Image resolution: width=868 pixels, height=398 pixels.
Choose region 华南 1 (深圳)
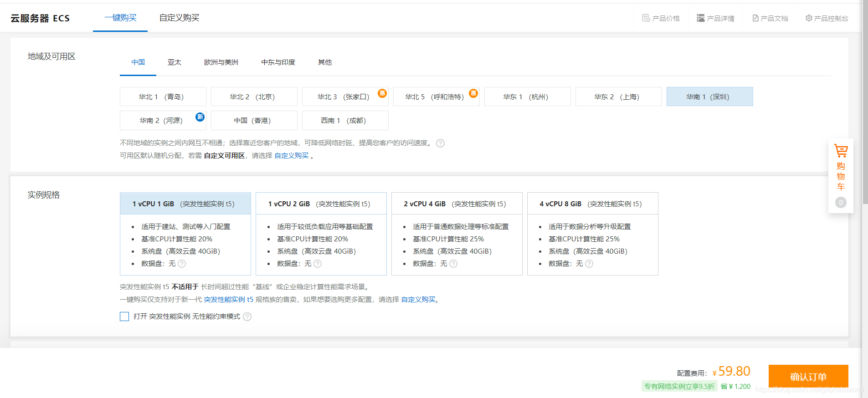[710, 97]
